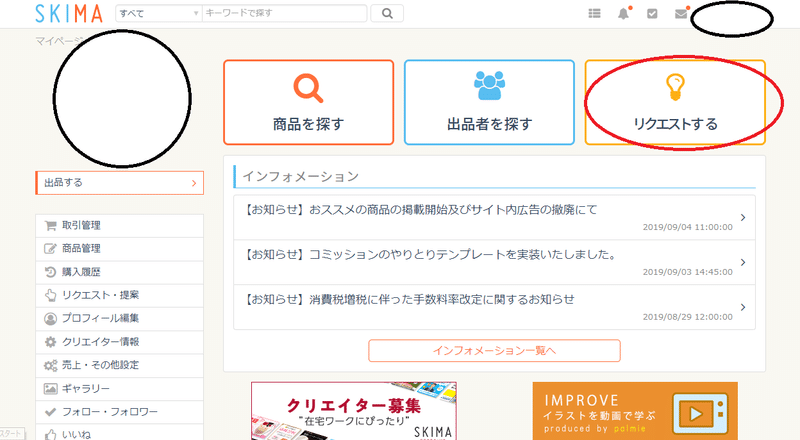This screenshot has width=800, height=440.
Task: Open プロフィール編集 in the sidebar
Action: point(119,319)
